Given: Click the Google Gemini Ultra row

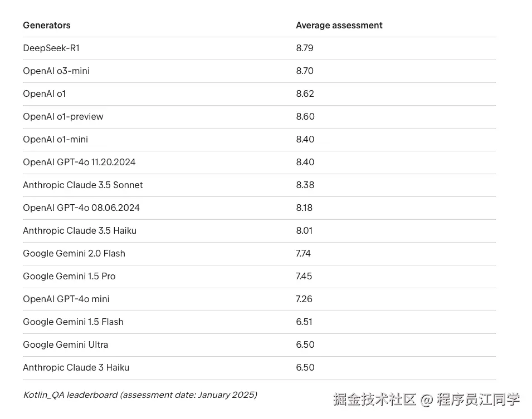Looking at the screenshot, I should (x=259, y=345).
